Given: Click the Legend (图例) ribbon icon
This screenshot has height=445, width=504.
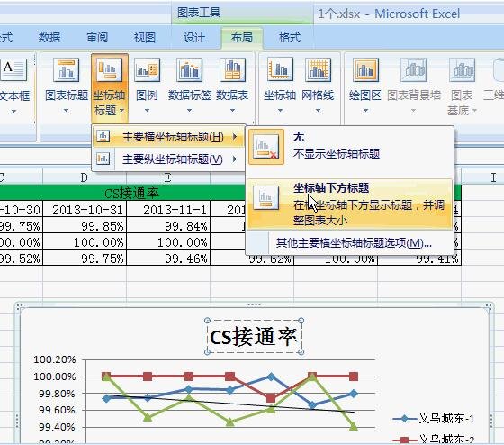Looking at the screenshot, I should (x=147, y=69).
